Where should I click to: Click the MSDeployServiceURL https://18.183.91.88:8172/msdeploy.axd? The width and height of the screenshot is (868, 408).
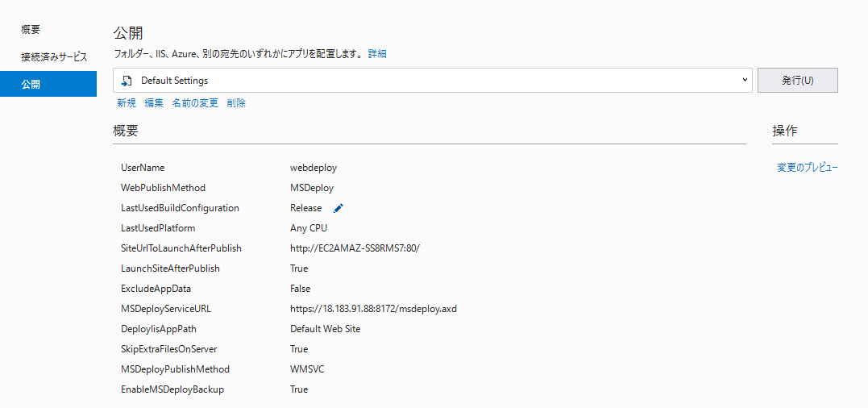coord(373,309)
